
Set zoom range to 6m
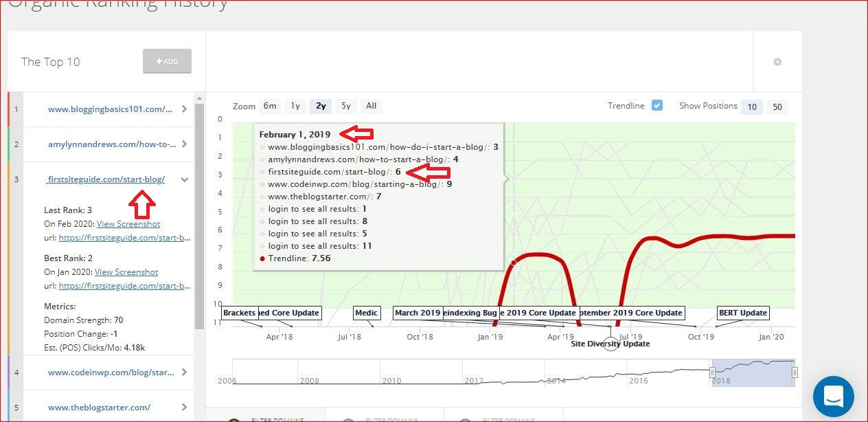[x=270, y=106]
